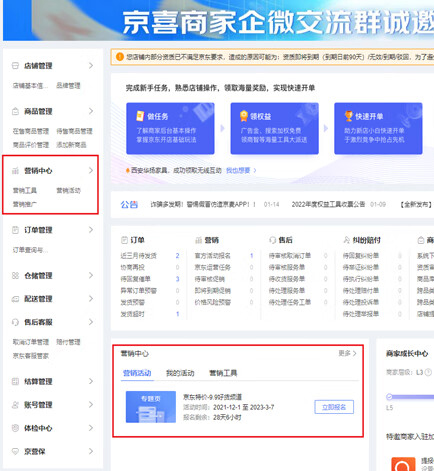Open 添加新商品 sidebar link

[x=71, y=145]
